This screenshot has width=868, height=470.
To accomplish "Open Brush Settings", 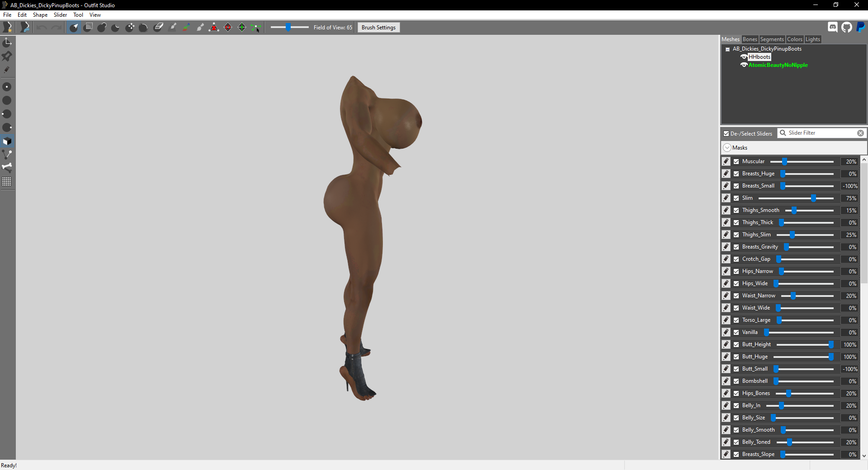I will [378, 28].
